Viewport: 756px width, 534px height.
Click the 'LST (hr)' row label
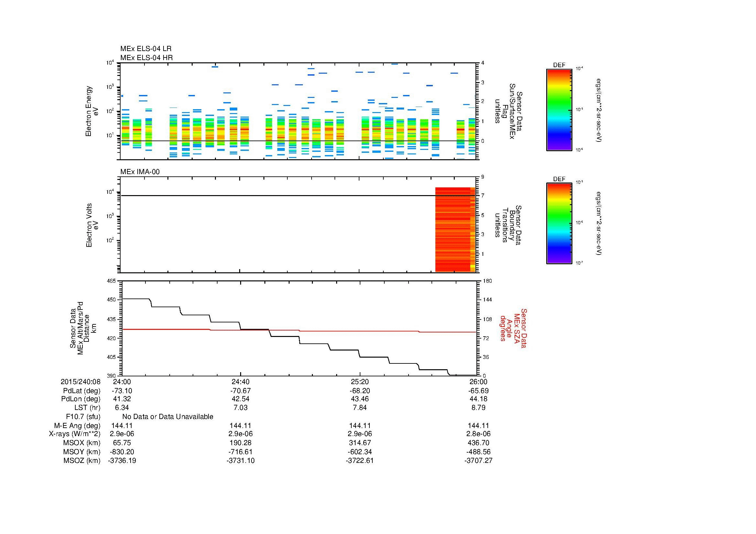[x=87, y=408]
